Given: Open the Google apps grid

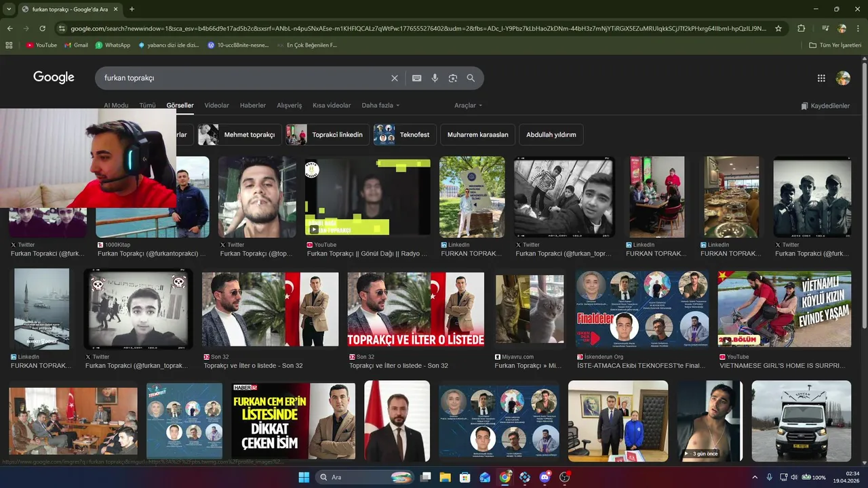Looking at the screenshot, I should [x=821, y=78].
